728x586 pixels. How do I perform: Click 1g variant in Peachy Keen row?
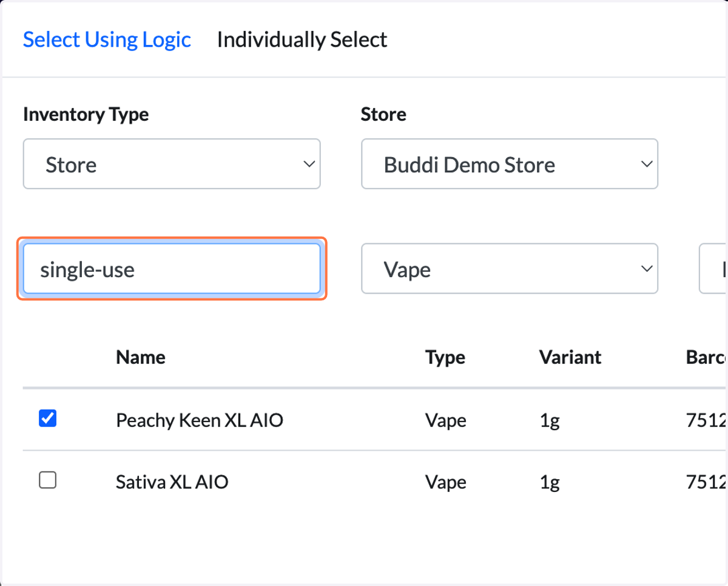(550, 420)
